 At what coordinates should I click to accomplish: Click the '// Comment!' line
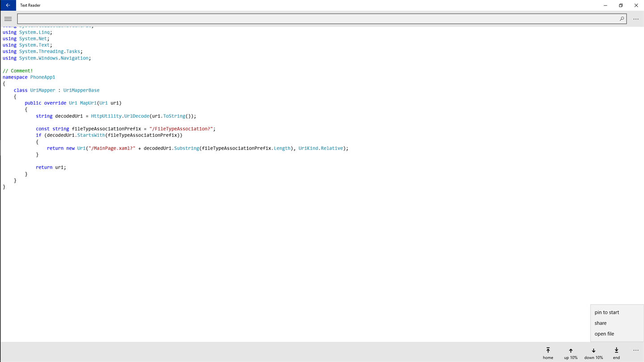tap(18, 71)
